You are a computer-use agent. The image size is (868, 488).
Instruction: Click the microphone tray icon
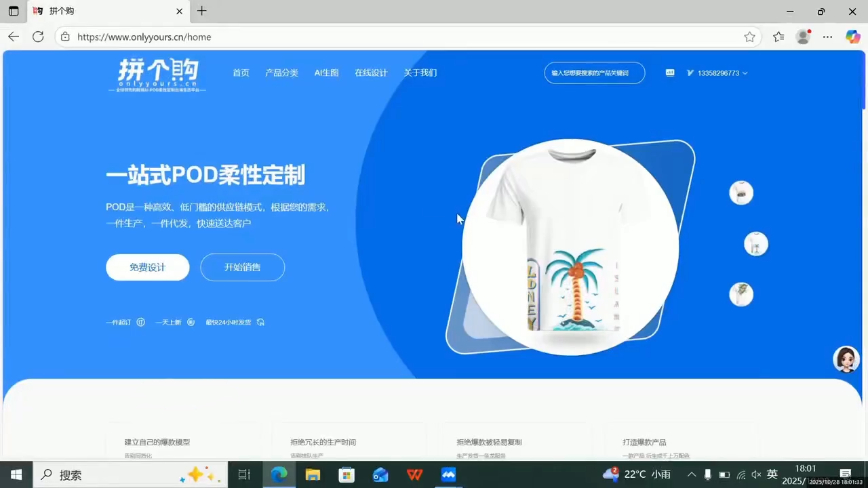pos(708,474)
